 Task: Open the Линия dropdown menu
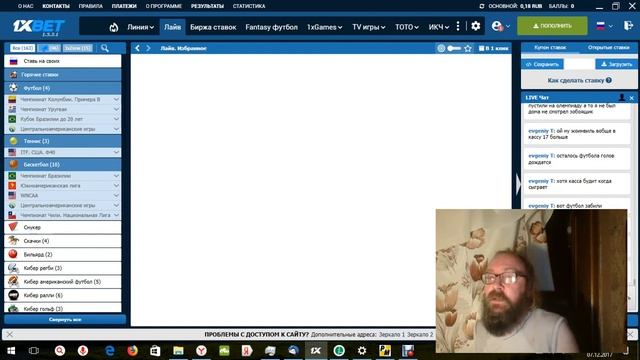140,27
